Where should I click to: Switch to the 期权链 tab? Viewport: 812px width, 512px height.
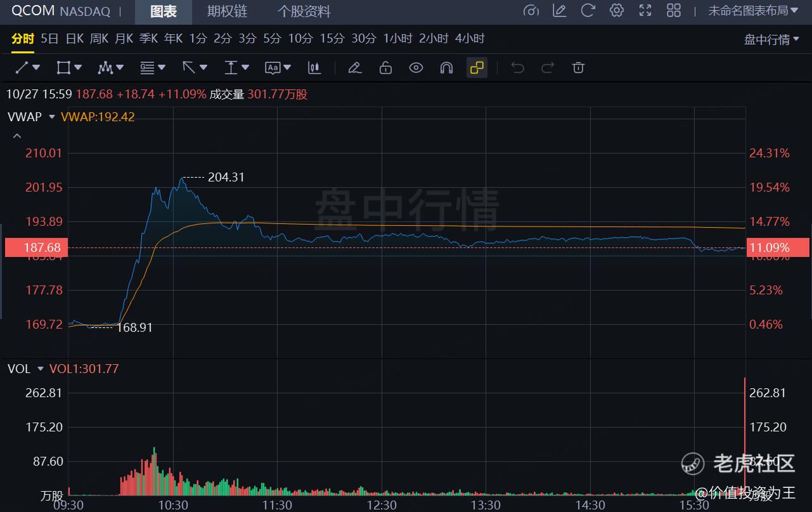227,11
